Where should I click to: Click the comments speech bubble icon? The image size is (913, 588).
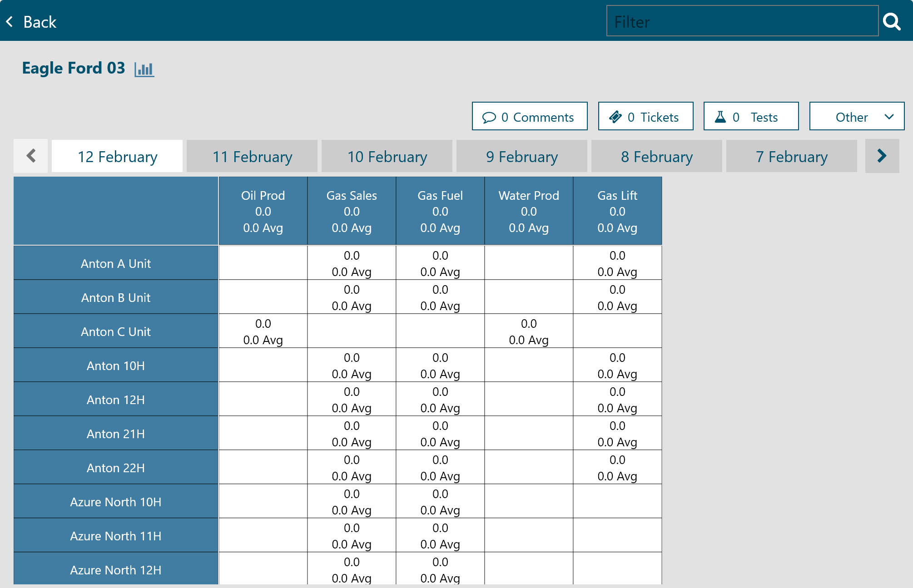tap(489, 117)
